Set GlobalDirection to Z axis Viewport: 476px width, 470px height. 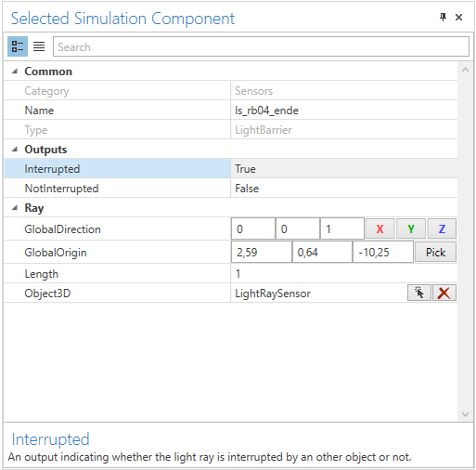click(442, 228)
